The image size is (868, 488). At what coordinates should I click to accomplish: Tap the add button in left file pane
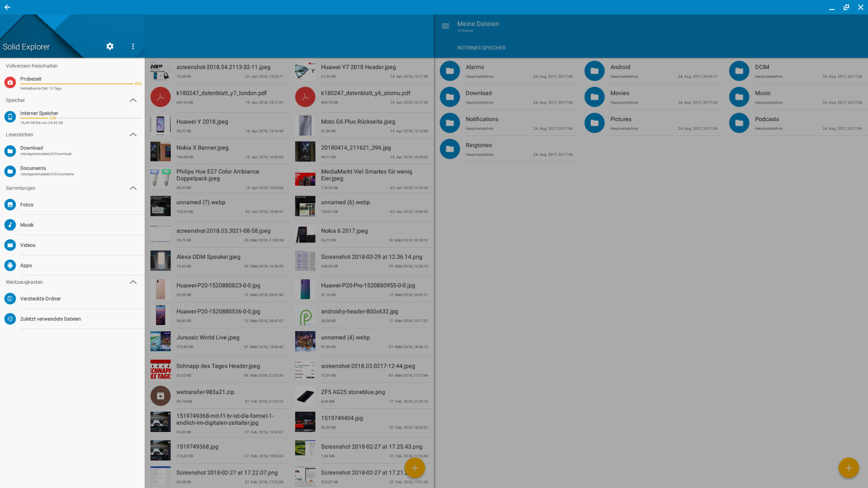(x=415, y=468)
